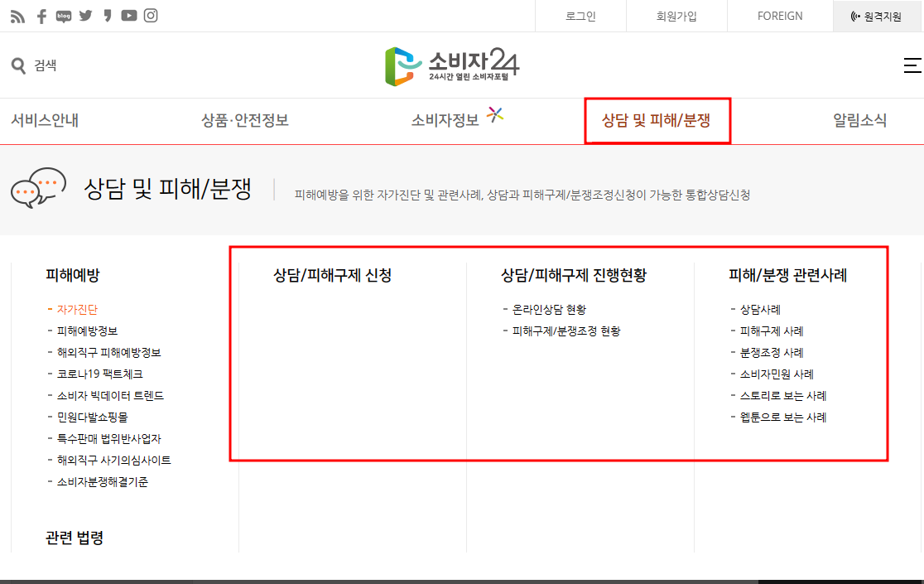Open the Twitter bird icon
924x584 pixels.
coord(85,14)
